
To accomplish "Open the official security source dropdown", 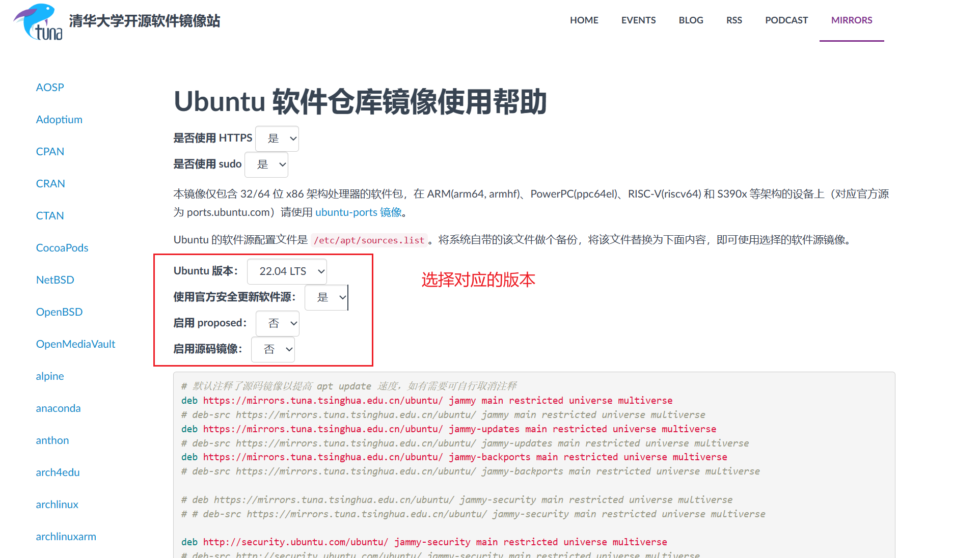I will click(x=326, y=297).
